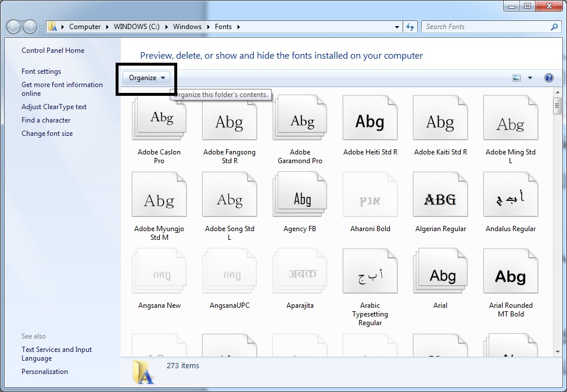
Task: Click the Forward navigation arrow
Action: point(30,27)
